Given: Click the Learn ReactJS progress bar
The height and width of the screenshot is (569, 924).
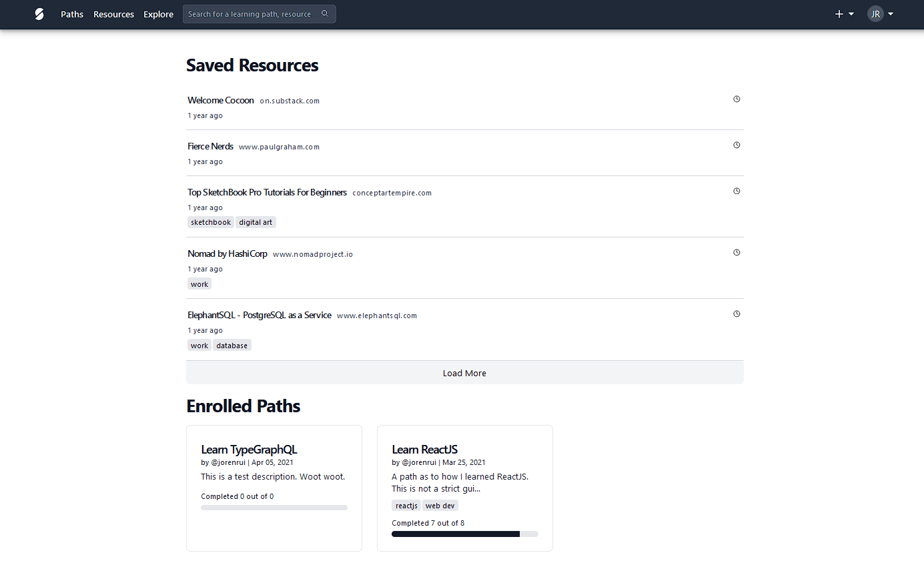Looking at the screenshot, I should 464,534.
